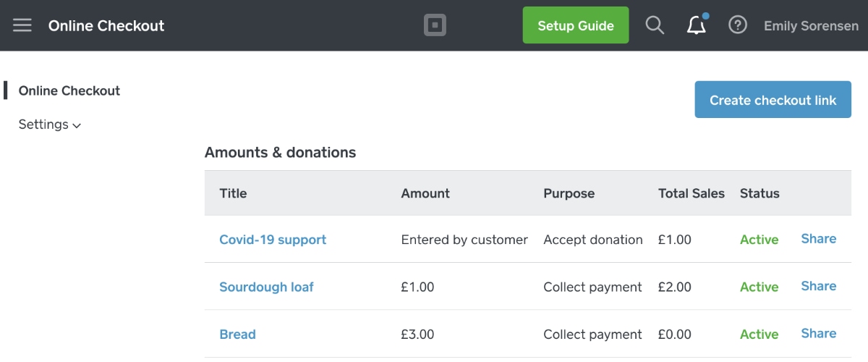Click Active status of Bread row
Viewport: 868px width, 362px height.
pos(759,334)
